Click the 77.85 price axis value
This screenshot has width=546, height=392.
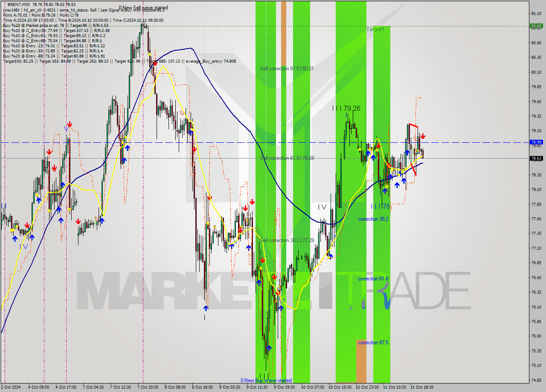pyautogui.click(x=536, y=204)
